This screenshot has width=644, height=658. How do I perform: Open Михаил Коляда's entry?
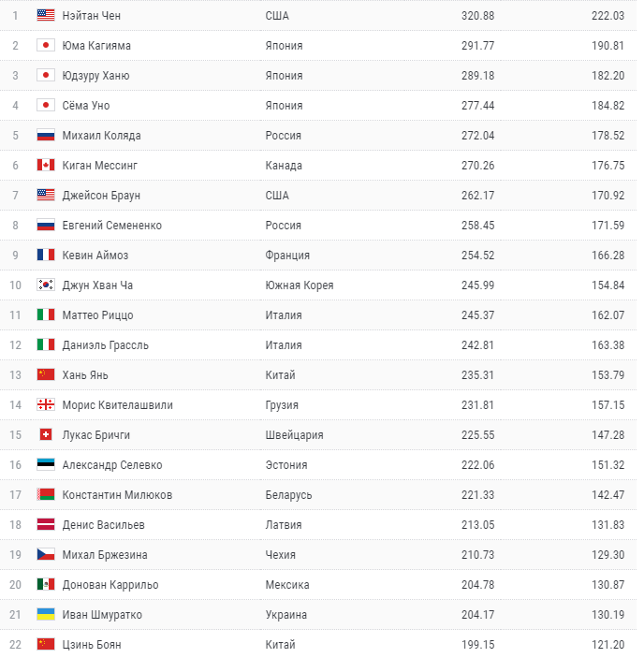click(x=102, y=136)
